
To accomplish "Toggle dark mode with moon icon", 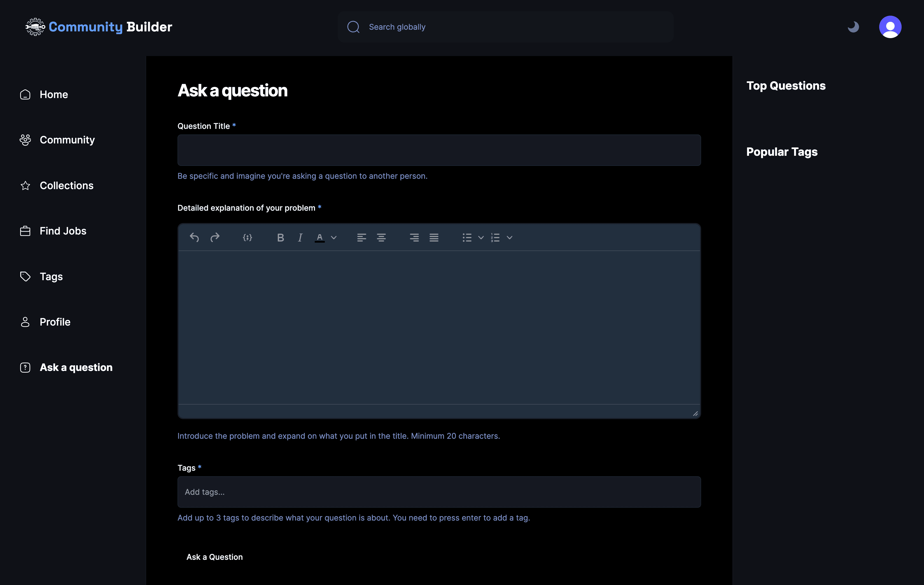I will [853, 27].
